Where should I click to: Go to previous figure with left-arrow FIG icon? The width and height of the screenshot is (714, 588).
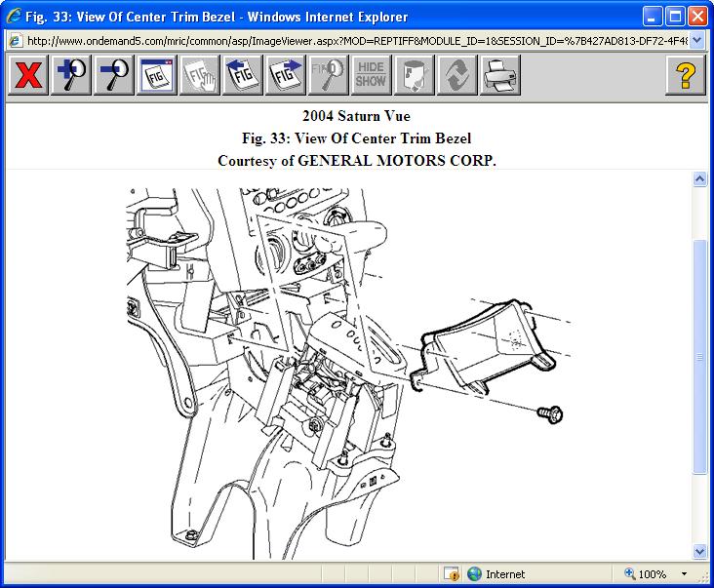[242, 75]
